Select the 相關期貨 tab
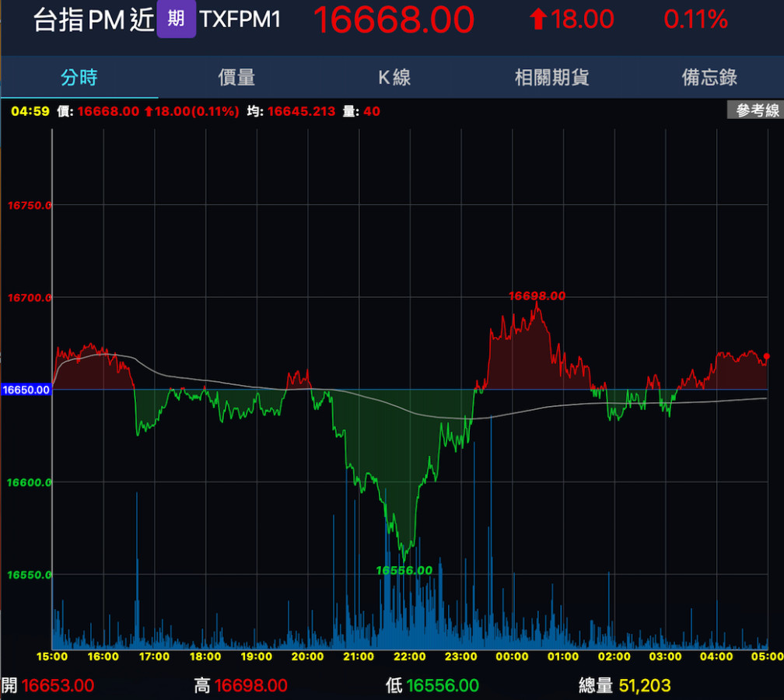 click(x=551, y=78)
